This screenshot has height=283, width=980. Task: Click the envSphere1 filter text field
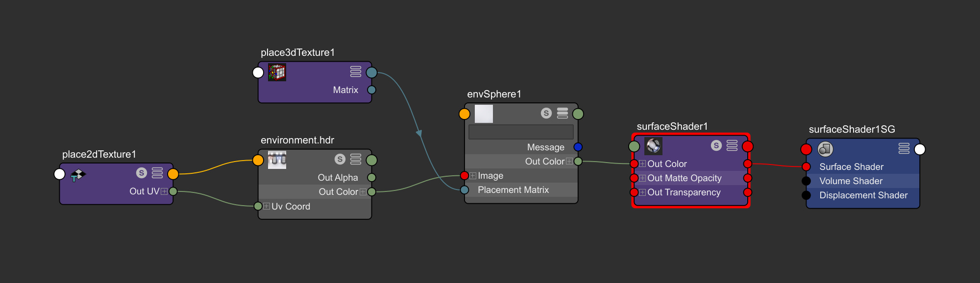click(x=521, y=132)
